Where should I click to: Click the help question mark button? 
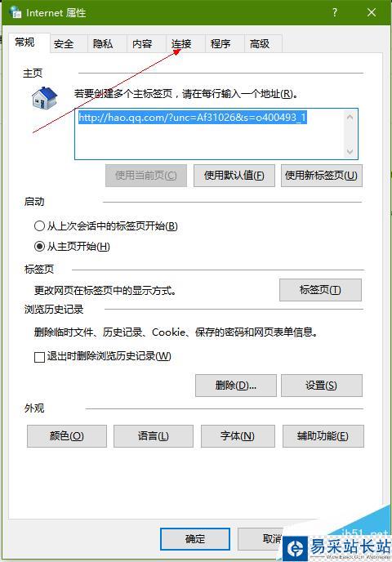[335, 12]
